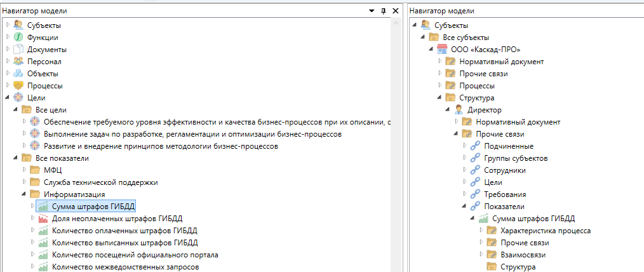
Task: Click folder icon of Взаимосвязи
Action: click(x=492, y=255)
